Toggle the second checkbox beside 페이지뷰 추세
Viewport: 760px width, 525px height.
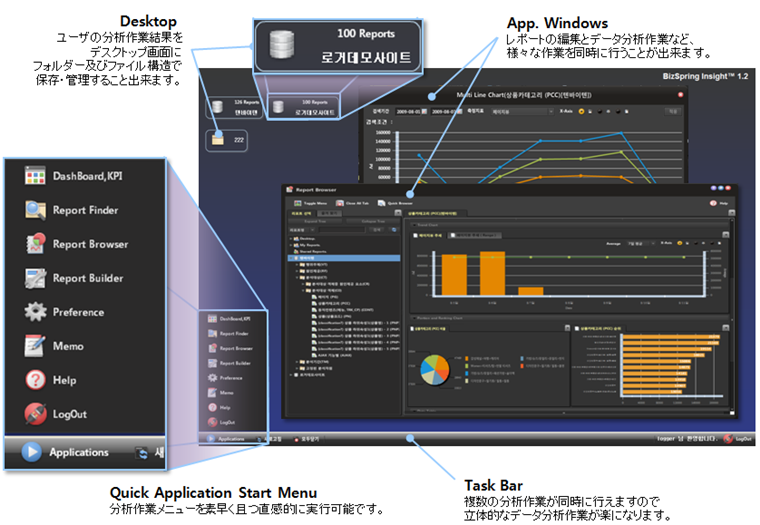click(x=453, y=235)
